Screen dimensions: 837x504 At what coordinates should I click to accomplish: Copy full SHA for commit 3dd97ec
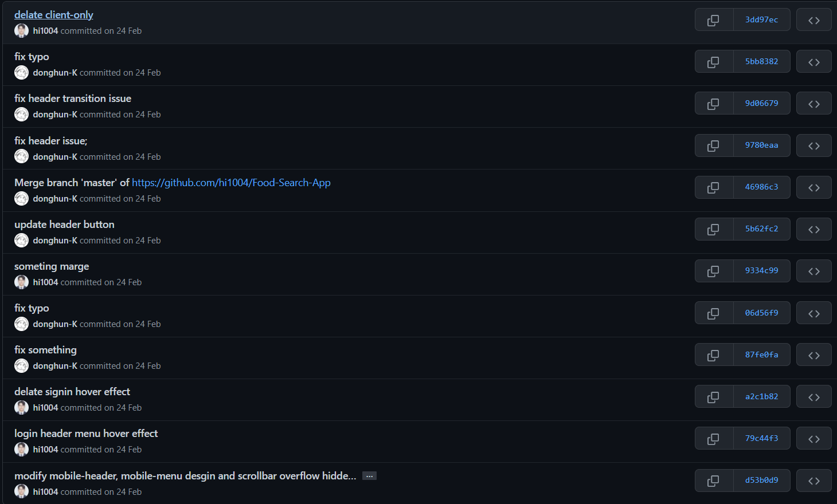click(714, 20)
